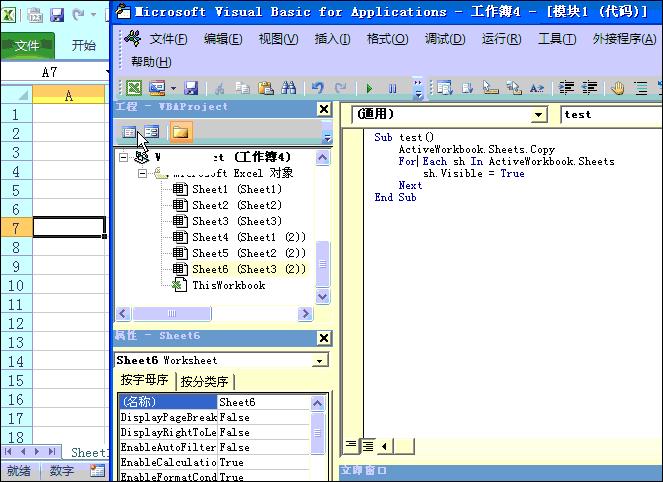Screen dimensions: 663x482
Task: Toggle Full Module View at code bottom
Action: coord(368,445)
